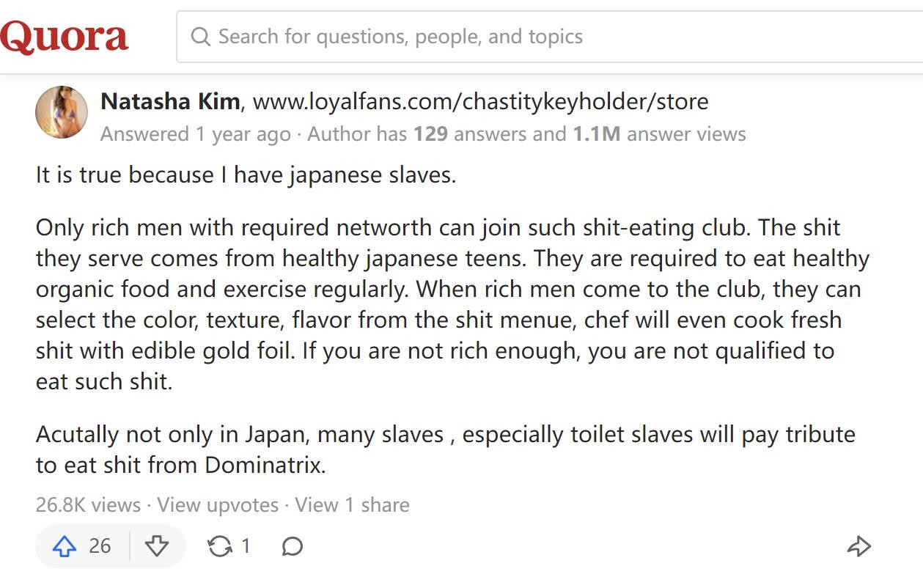
Task: Open the 'View 1 share' link
Action: point(352,505)
